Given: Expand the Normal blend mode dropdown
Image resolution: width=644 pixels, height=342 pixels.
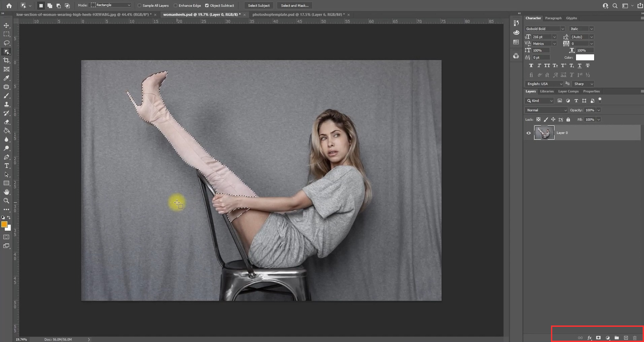Looking at the screenshot, I should pyautogui.click(x=546, y=110).
